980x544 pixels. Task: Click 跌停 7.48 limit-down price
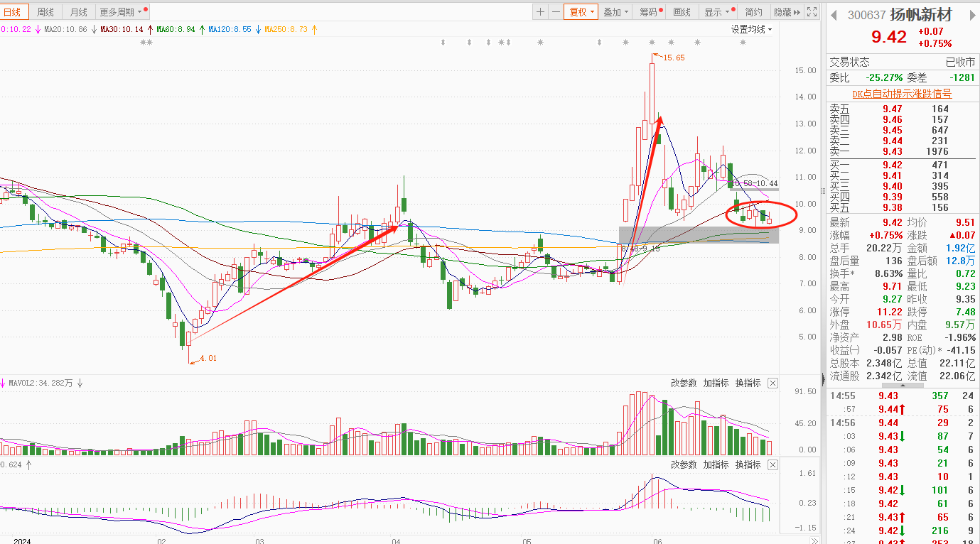click(964, 312)
